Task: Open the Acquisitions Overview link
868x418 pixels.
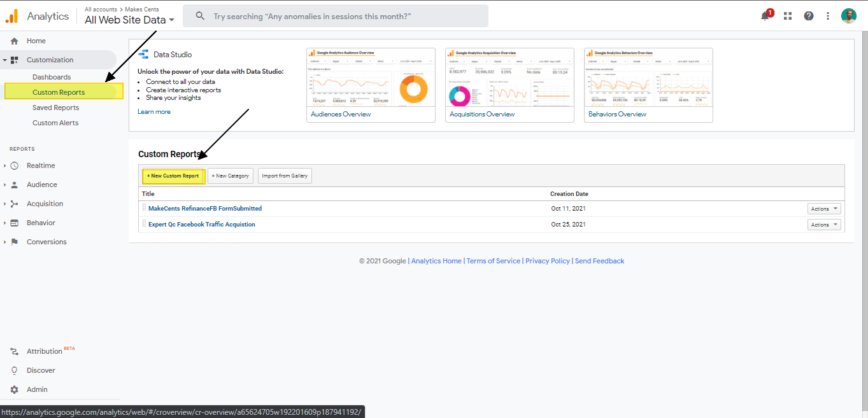Action: (x=482, y=115)
